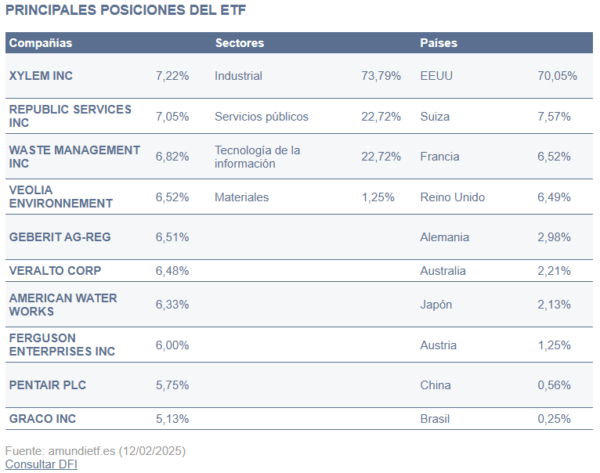This screenshot has height=473, width=600.
Task: Click the Sectores column header
Action: 239,43
